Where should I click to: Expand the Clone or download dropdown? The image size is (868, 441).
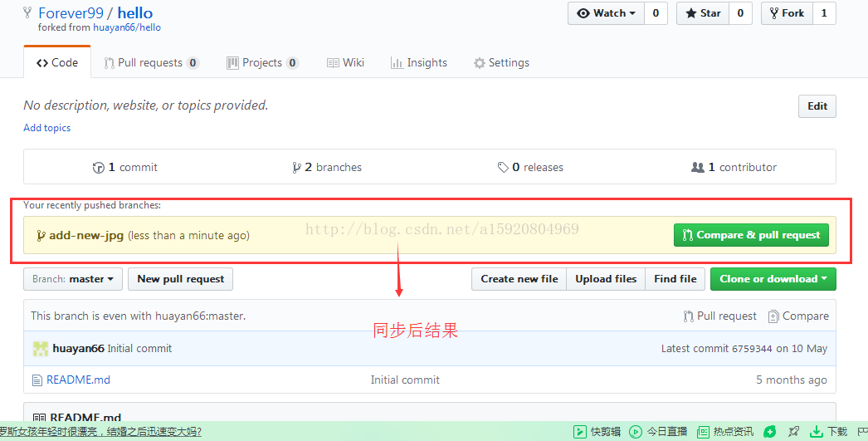(773, 279)
